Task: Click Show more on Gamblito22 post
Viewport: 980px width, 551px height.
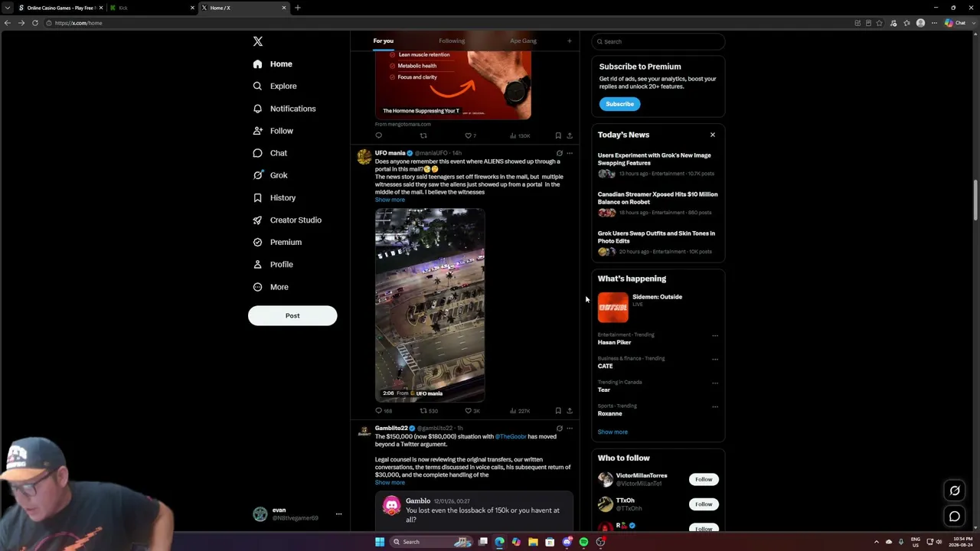Action: [x=390, y=483]
